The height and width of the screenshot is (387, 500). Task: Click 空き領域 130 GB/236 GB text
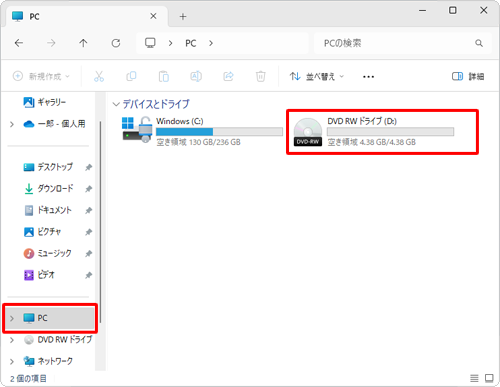[198, 142]
